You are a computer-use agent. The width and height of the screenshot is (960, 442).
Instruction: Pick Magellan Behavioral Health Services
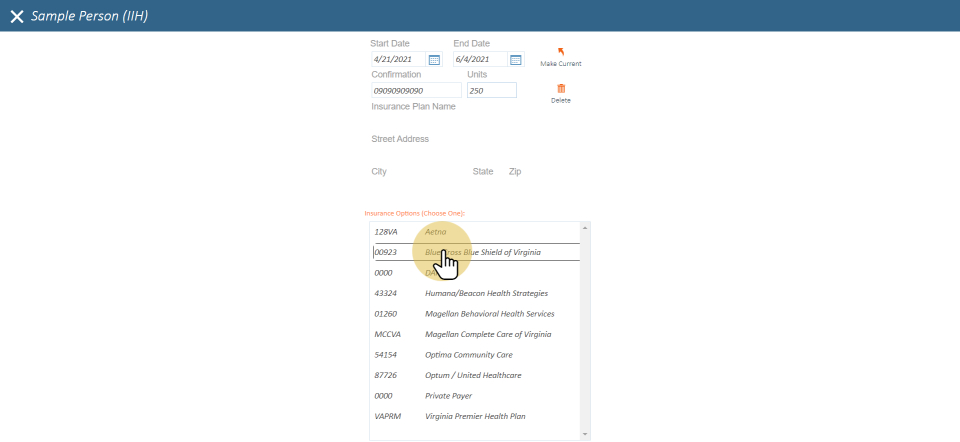tap(489, 314)
